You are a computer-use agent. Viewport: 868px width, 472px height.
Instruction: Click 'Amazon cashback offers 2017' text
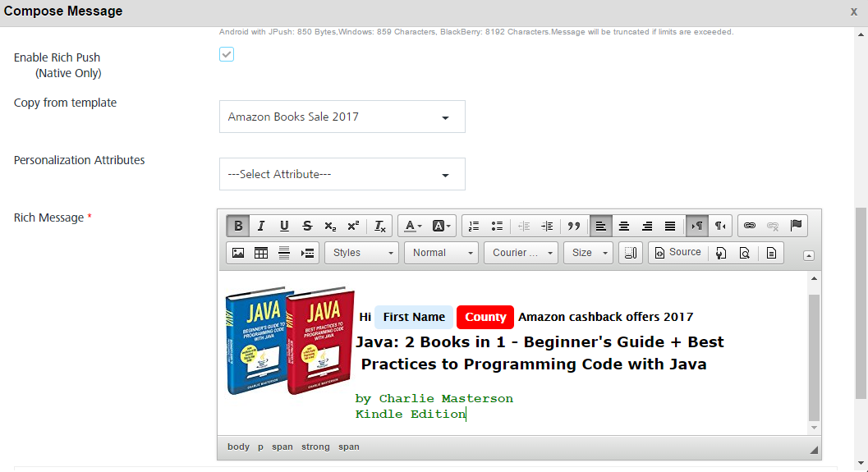(605, 317)
